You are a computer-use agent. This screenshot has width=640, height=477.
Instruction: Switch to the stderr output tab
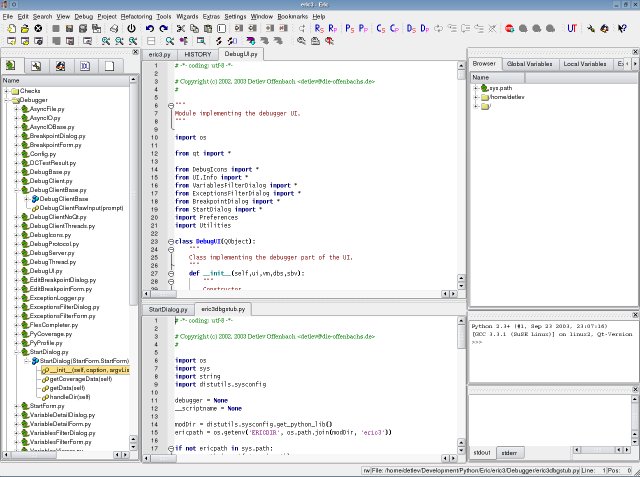[x=508, y=453]
